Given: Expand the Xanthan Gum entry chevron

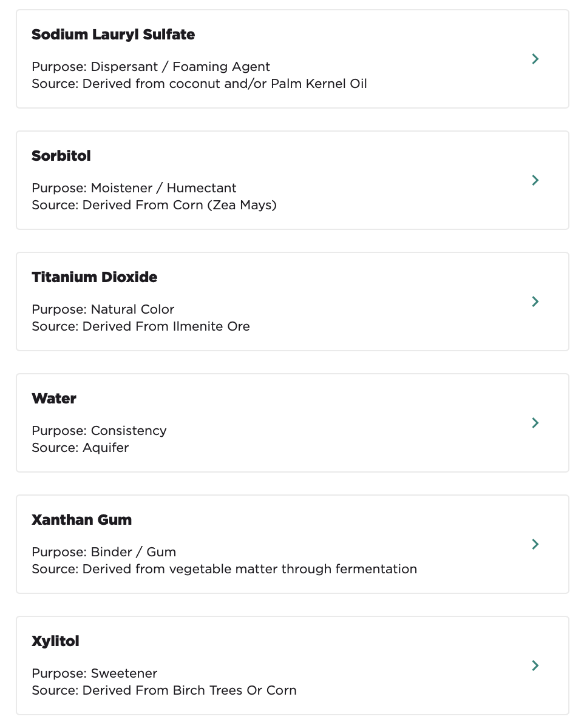Looking at the screenshot, I should pos(535,544).
